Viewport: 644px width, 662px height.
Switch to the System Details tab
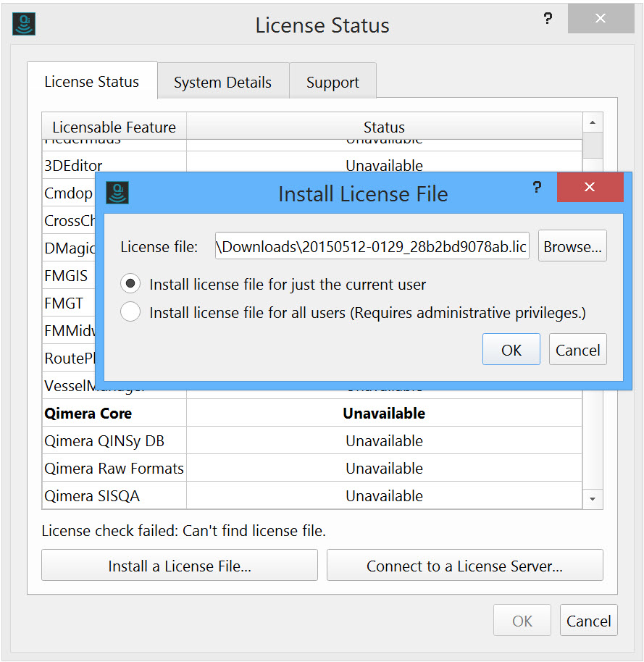(222, 83)
